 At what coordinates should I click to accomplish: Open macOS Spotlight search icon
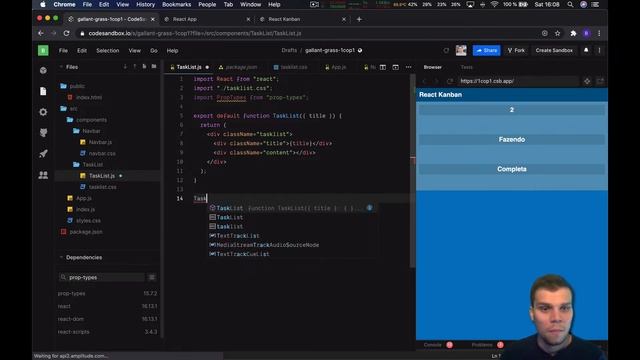tap(570, 4)
